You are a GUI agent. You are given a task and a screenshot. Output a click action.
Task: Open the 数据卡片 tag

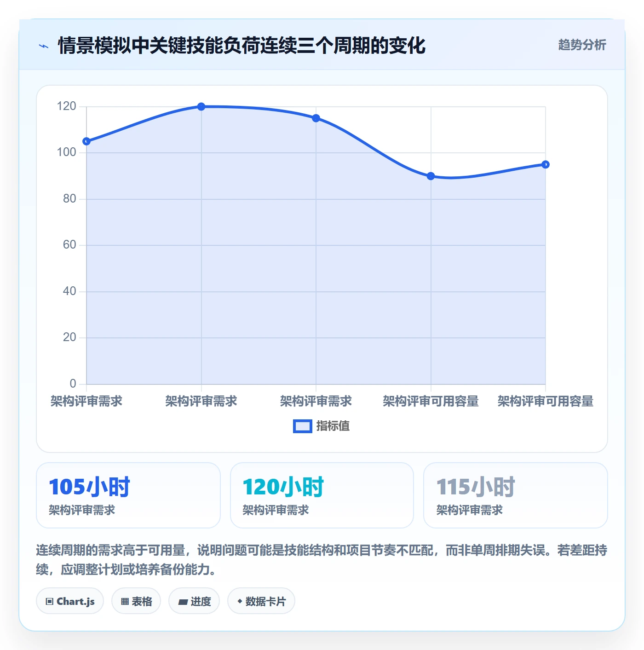(261, 601)
